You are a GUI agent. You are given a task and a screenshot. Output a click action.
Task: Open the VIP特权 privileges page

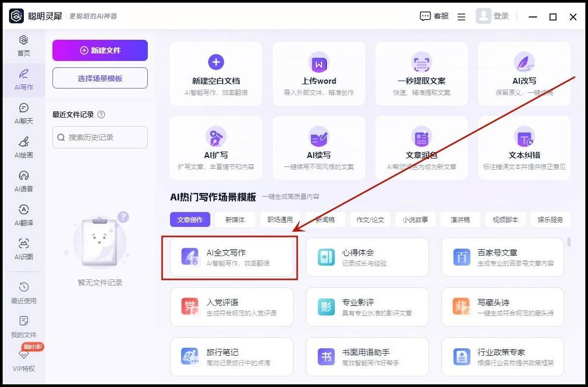24,362
